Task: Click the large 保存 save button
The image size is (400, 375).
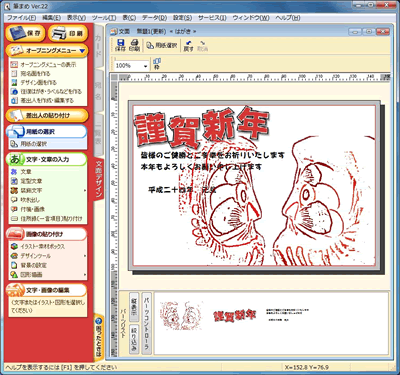Action: click(25, 33)
